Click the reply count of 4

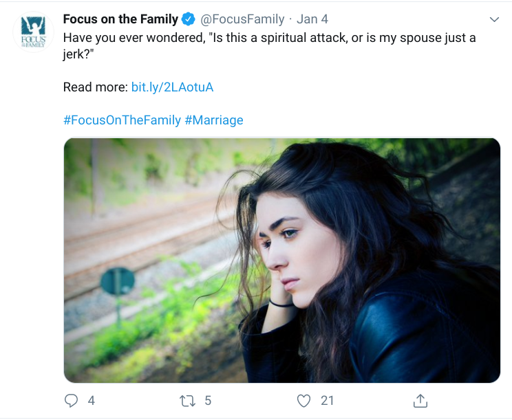coord(92,400)
